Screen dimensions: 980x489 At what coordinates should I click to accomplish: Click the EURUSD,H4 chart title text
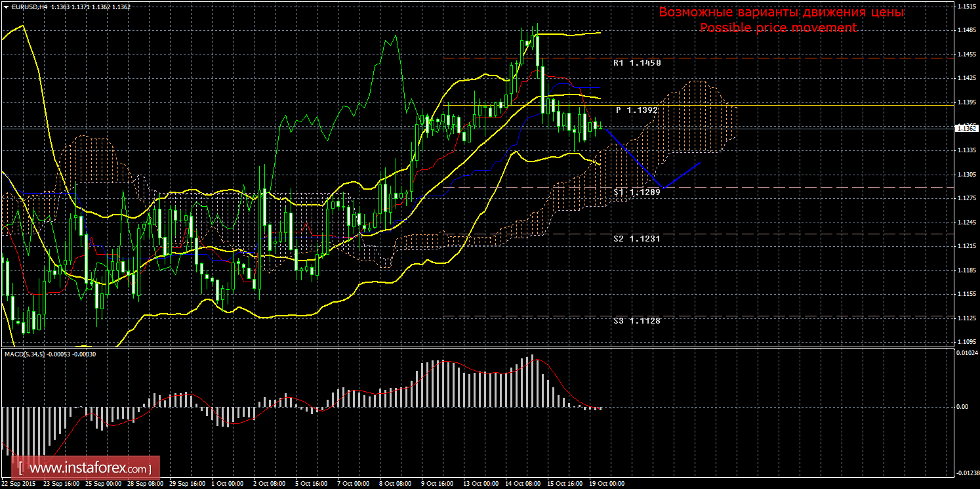(29, 7)
